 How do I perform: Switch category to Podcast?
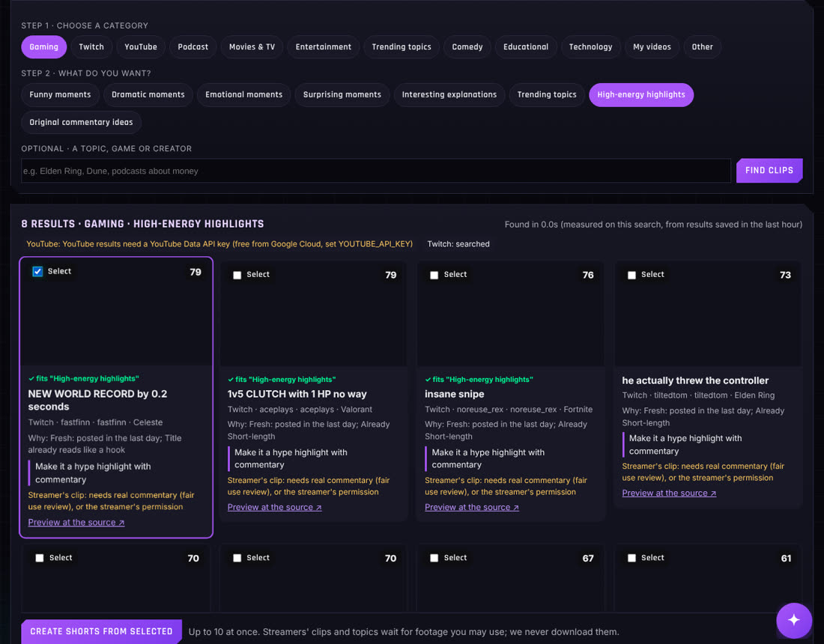point(193,46)
